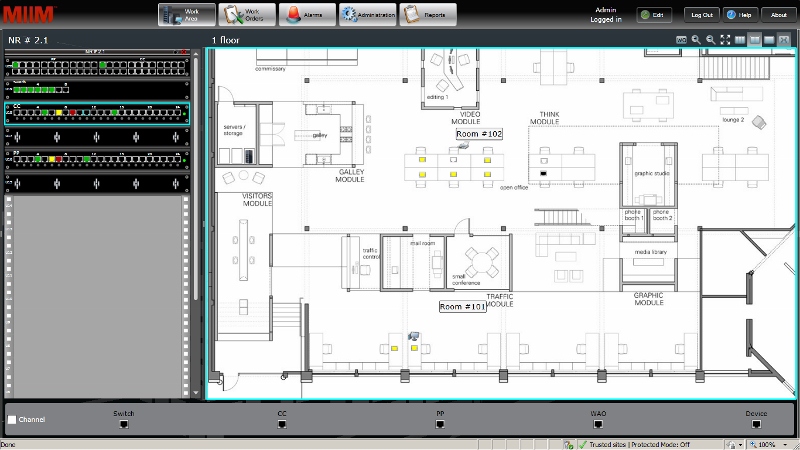Click the MIIM logo

(30, 14)
